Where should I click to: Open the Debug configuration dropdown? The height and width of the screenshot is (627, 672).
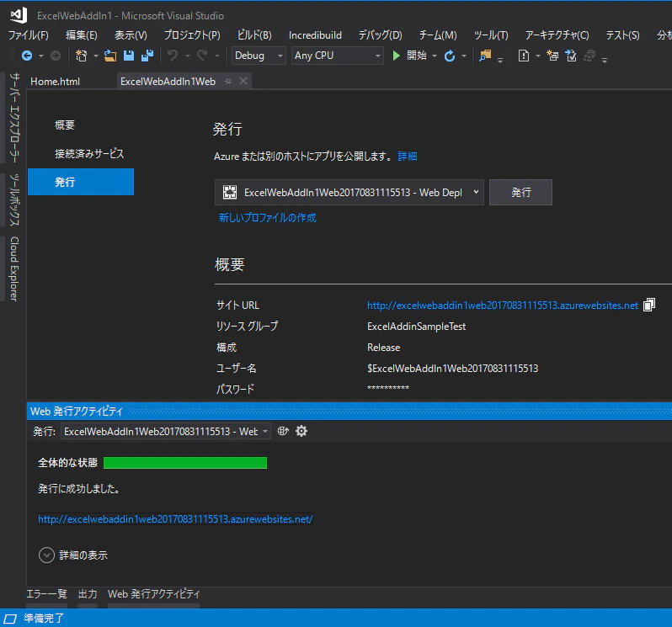point(259,56)
